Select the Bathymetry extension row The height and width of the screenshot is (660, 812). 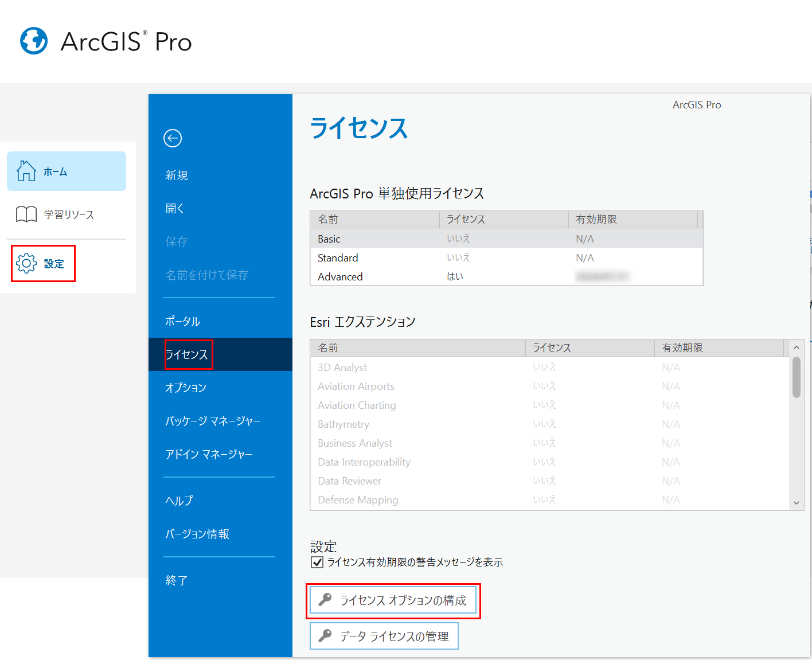pyautogui.click(x=549, y=424)
